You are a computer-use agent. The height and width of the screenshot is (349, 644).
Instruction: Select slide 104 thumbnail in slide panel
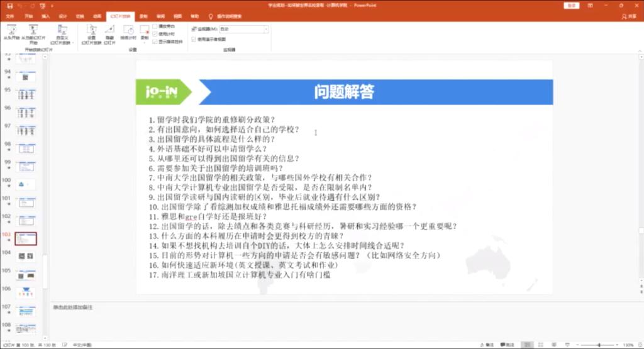[26, 256]
